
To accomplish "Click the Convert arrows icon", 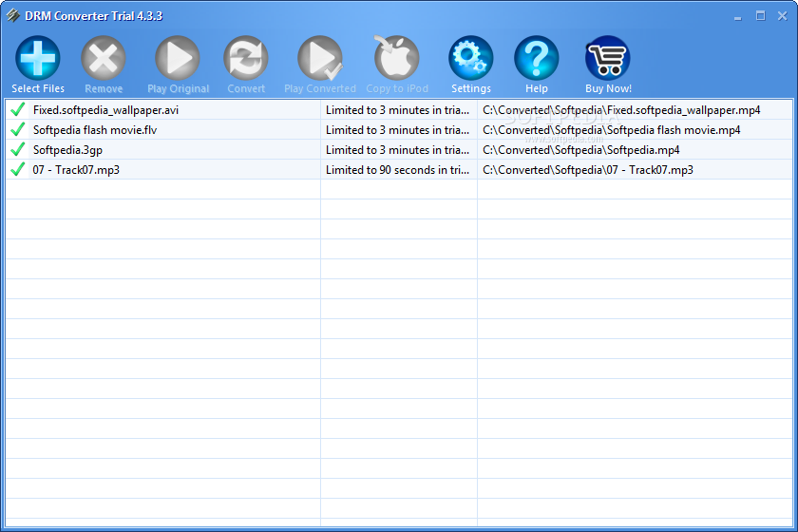I will (x=246, y=58).
